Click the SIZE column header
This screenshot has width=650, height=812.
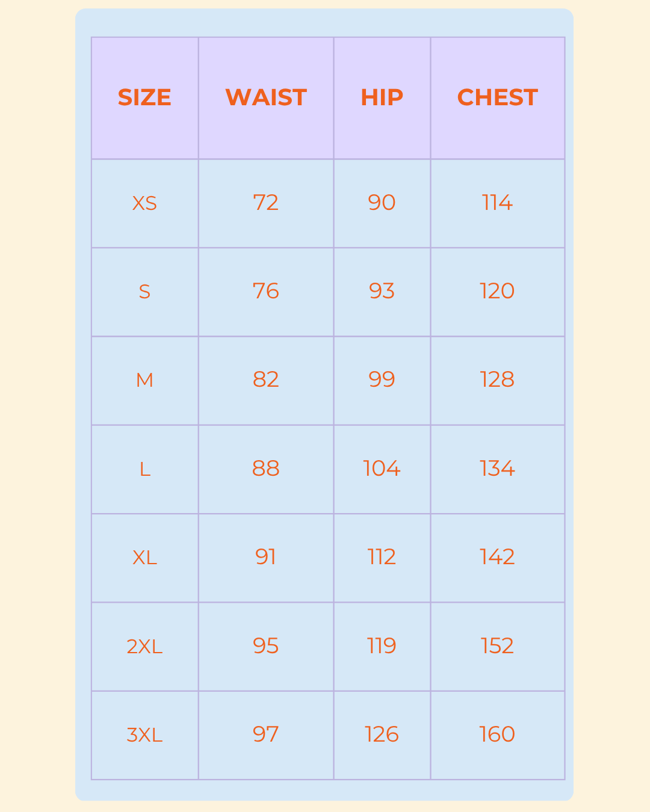(144, 97)
